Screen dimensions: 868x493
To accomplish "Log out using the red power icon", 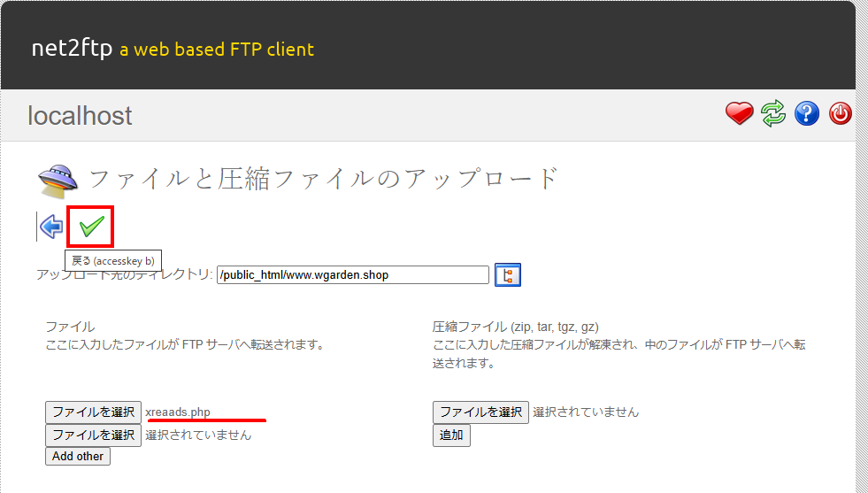I will coord(840,113).
